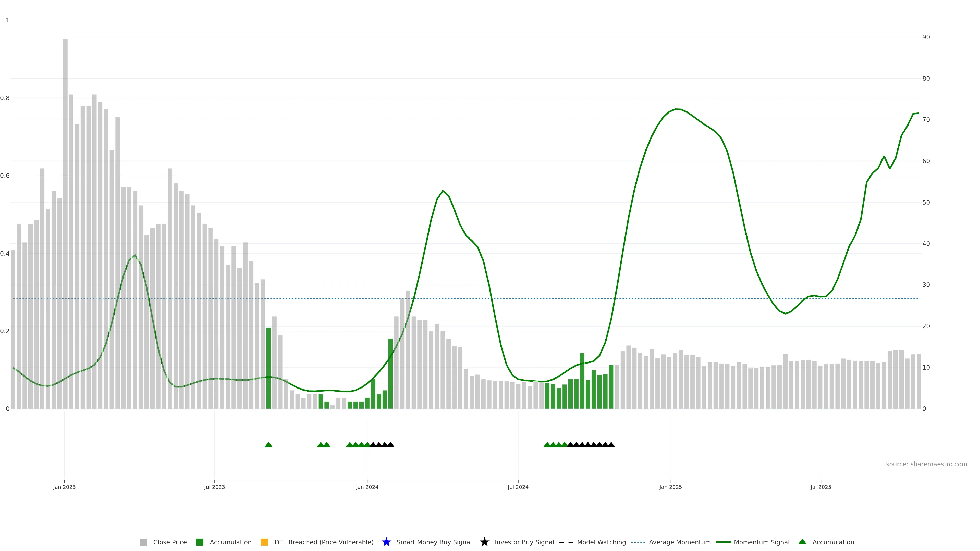
Task: Click the blue Smart Money Buy Signal star
Action: coord(386,542)
